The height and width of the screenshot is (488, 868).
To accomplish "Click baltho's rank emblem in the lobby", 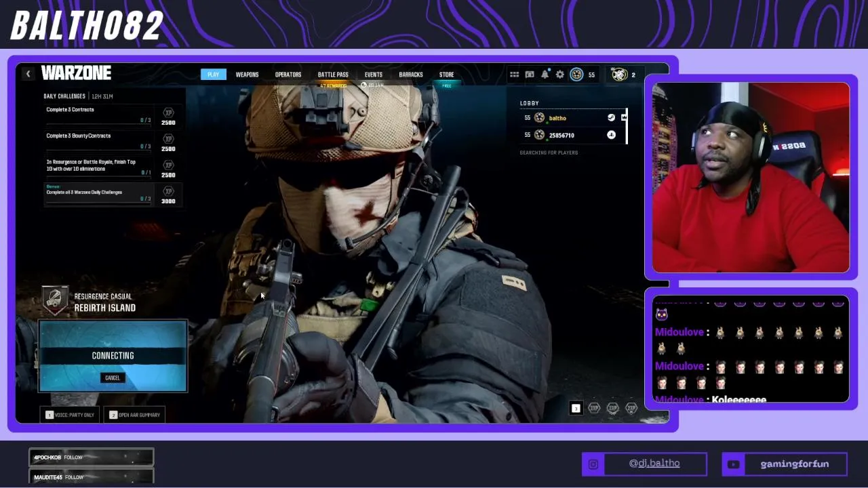I will pos(539,118).
